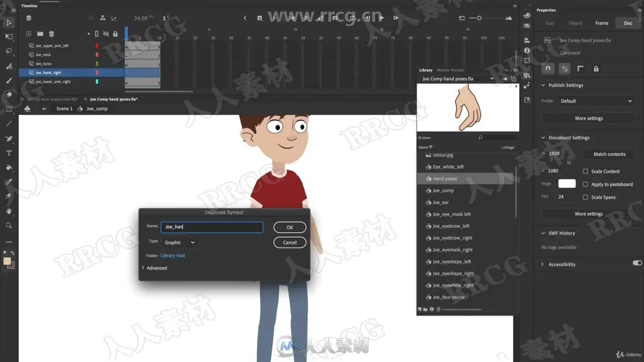The height and width of the screenshot is (362, 644).
Task: Open the Type dropdown showing Graphic
Action: click(x=179, y=242)
